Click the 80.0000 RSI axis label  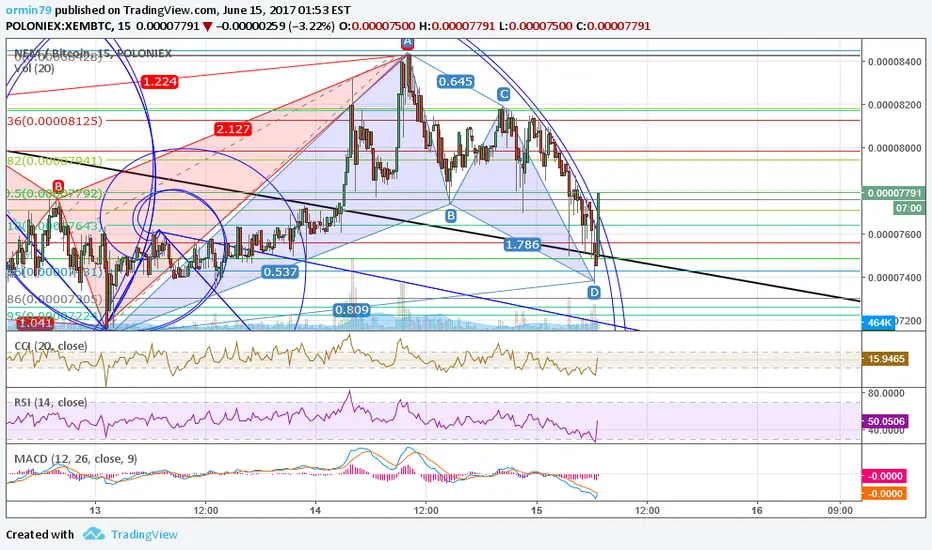click(886, 393)
